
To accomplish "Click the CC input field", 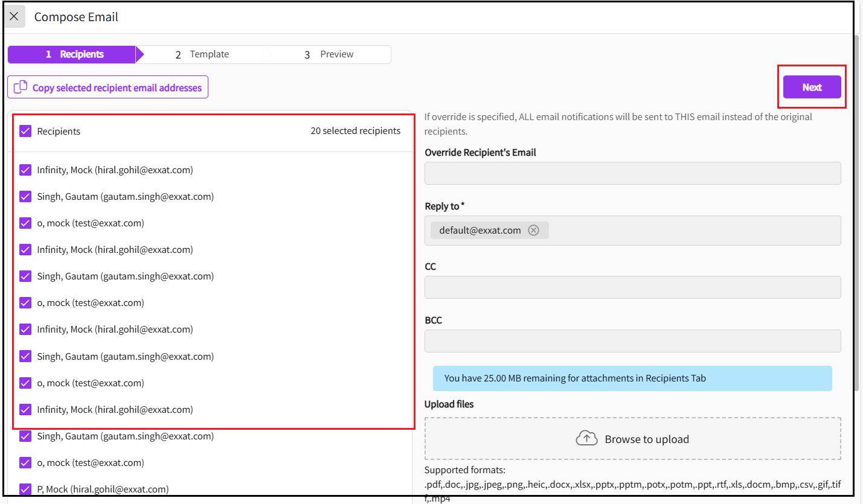I will tap(632, 287).
